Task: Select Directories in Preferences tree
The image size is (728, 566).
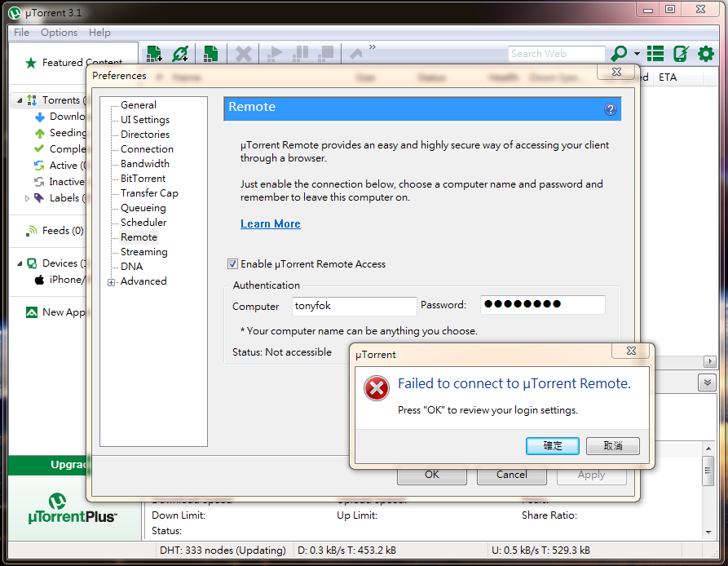Action: click(145, 135)
